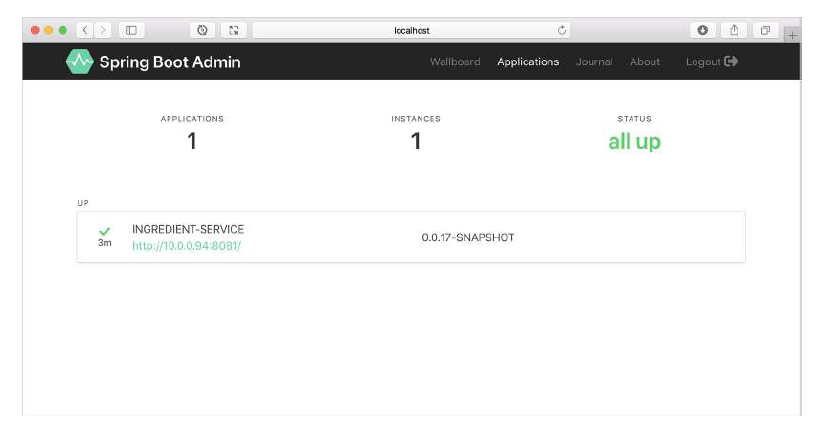The height and width of the screenshot is (432, 818).
Task: Reload the localhost page
Action: coord(562,30)
